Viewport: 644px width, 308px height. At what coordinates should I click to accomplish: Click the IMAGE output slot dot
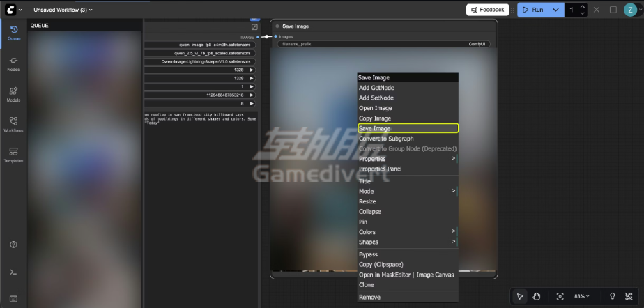(258, 38)
